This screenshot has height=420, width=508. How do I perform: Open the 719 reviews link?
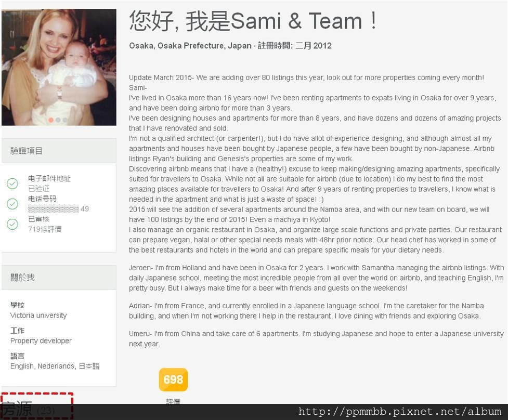(x=45, y=229)
